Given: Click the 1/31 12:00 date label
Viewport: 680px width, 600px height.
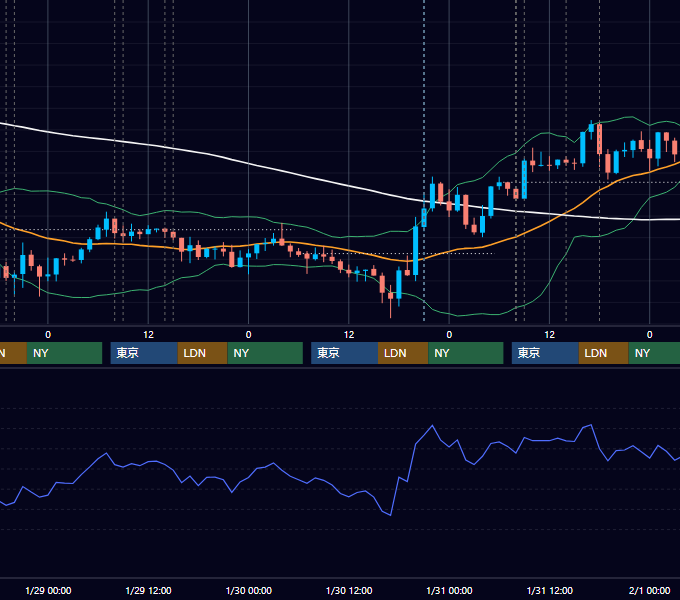Looking at the screenshot, I should [x=549, y=590].
